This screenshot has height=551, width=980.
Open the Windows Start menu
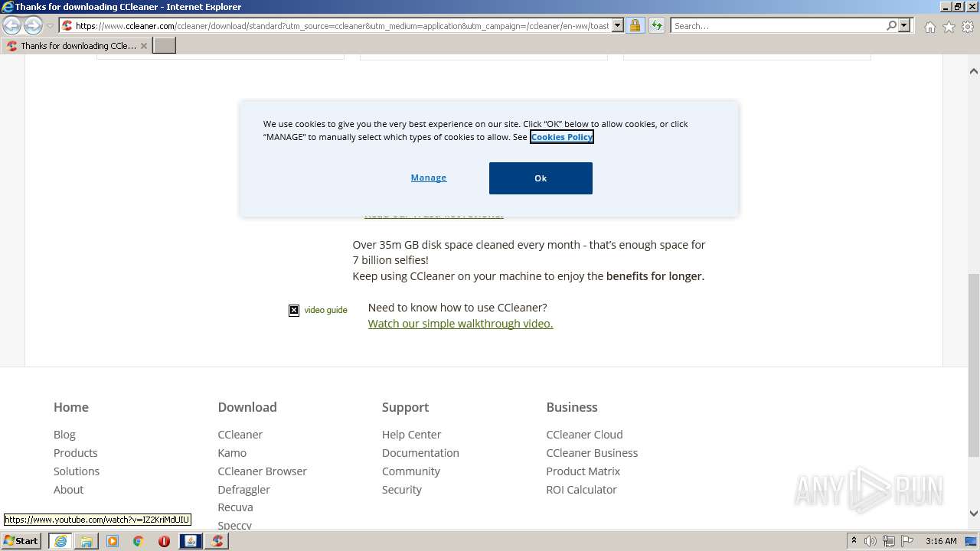point(21,541)
